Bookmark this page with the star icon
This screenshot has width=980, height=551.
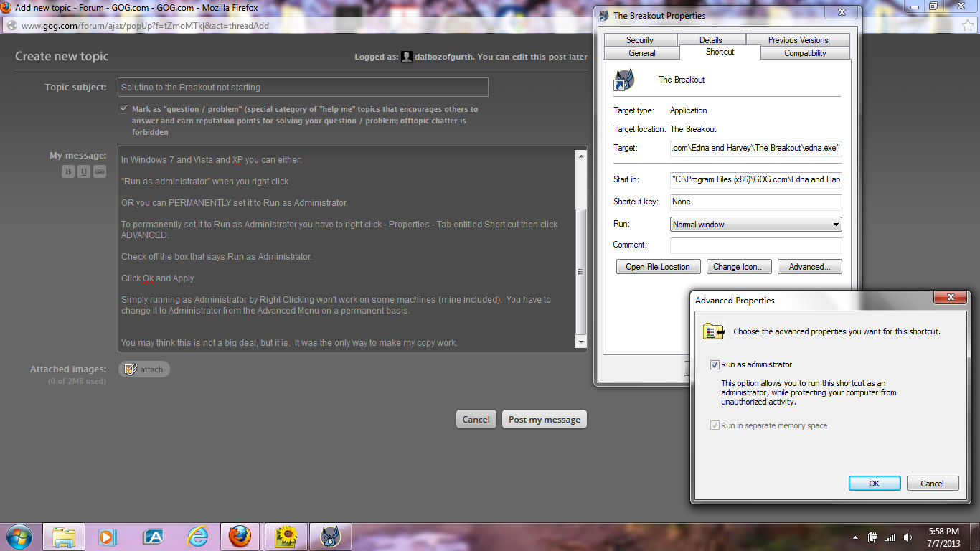click(x=967, y=25)
